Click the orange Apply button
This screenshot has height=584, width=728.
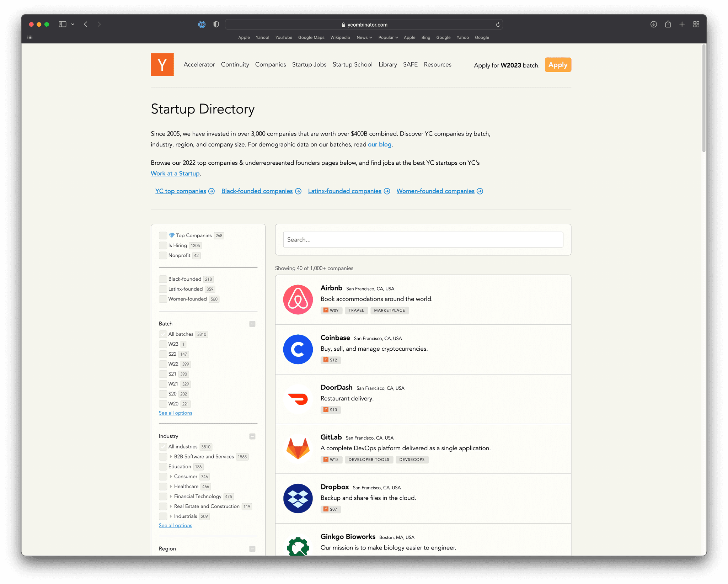[x=557, y=65]
